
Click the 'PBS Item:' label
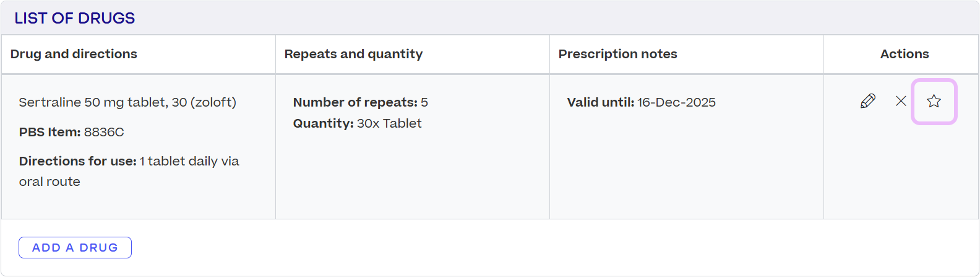(x=49, y=132)
